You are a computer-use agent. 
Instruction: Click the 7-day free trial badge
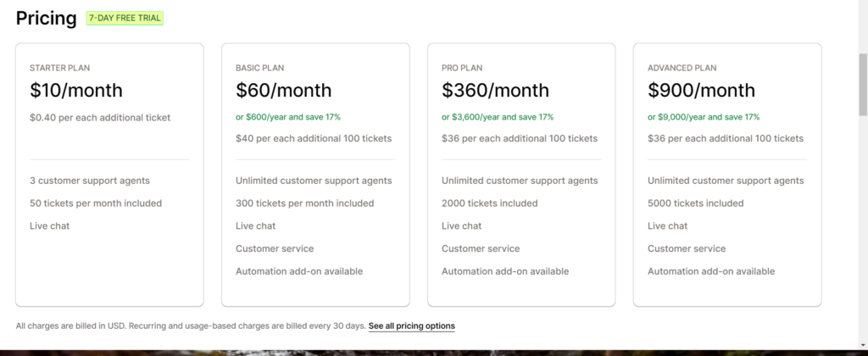tap(125, 19)
